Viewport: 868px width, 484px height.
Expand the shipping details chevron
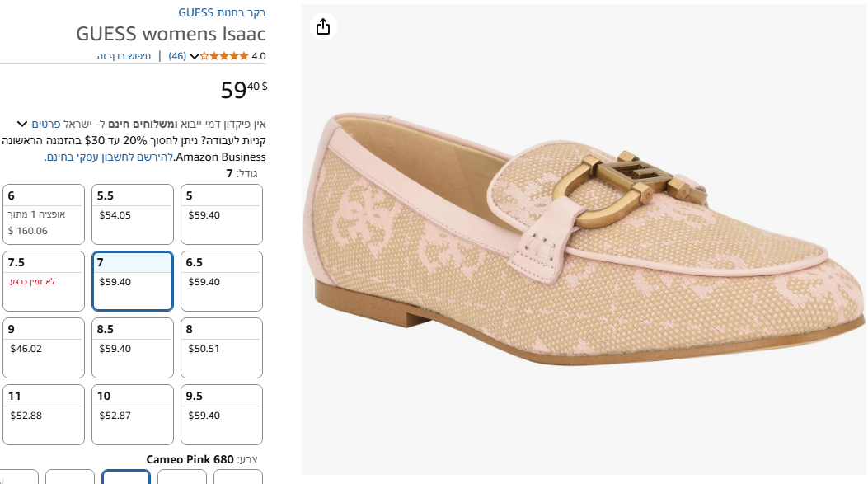pos(21,124)
